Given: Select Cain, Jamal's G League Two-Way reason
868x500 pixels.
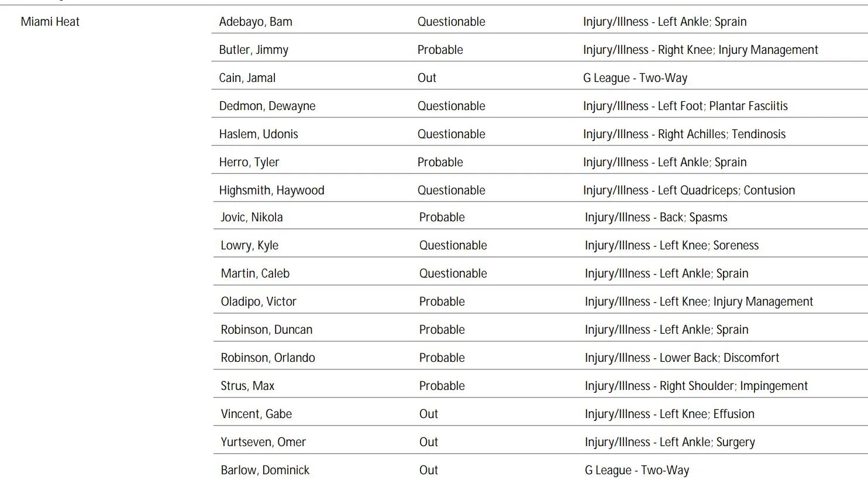Looking at the screenshot, I should tap(635, 78).
